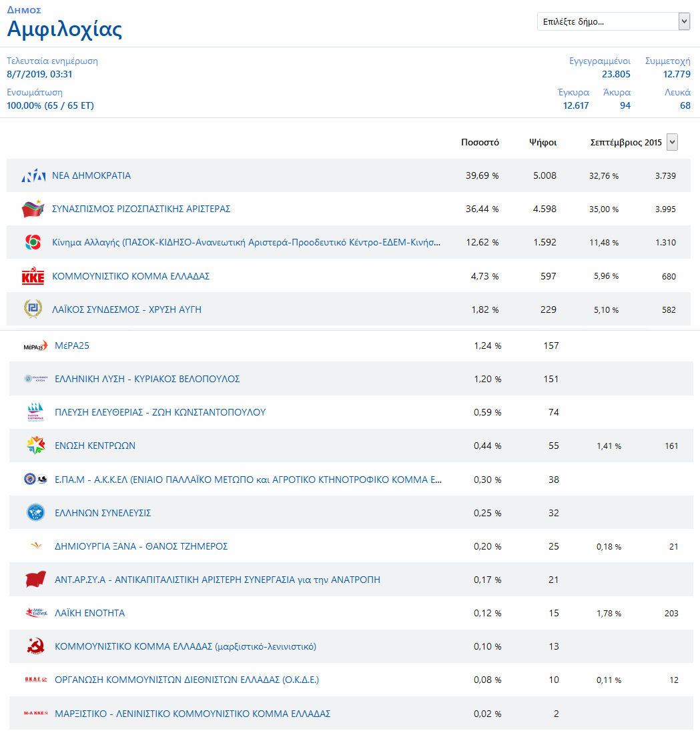The height and width of the screenshot is (731, 700).
Task: Click the MeRA25 party logo
Action: (x=36, y=346)
